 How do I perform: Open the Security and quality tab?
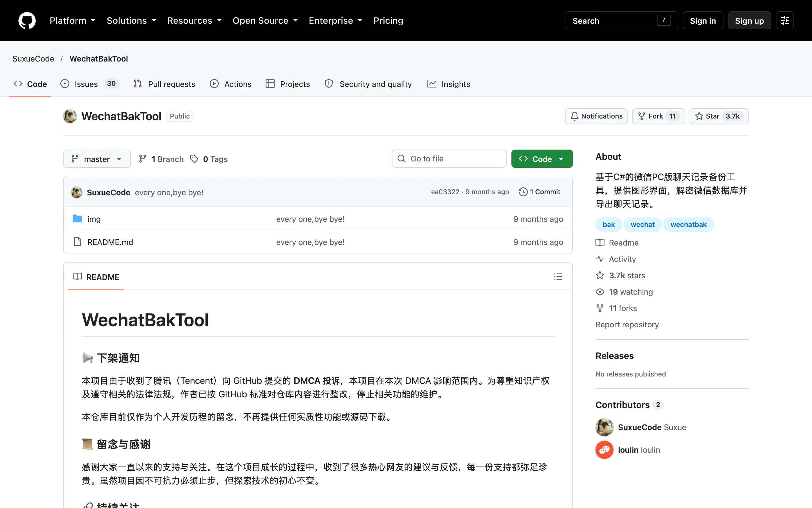click(368, 84)
